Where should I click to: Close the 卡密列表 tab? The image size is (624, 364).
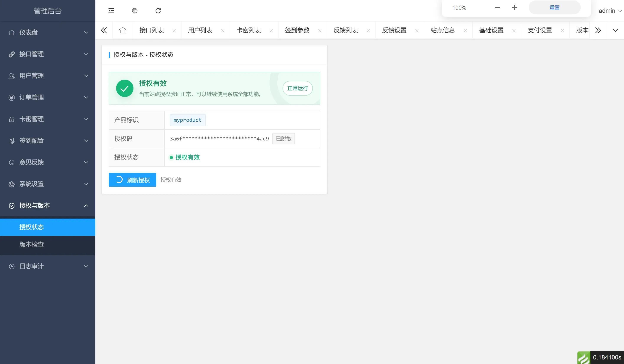point(271,31)
